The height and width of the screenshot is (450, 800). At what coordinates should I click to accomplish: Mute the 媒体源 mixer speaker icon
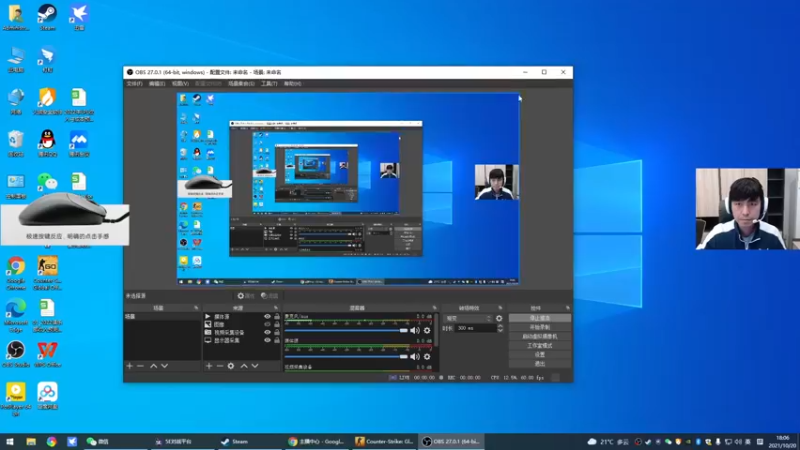pyautogui.click(x=415, y=357)
